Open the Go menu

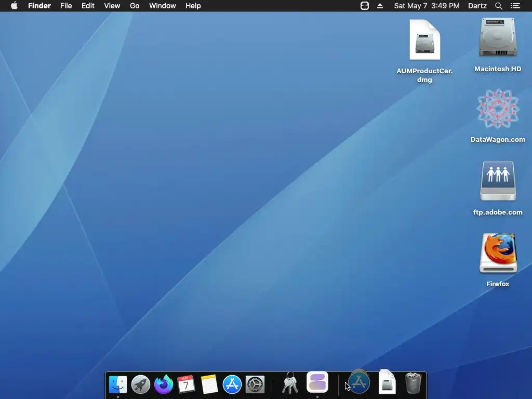[x=135, y=6]
